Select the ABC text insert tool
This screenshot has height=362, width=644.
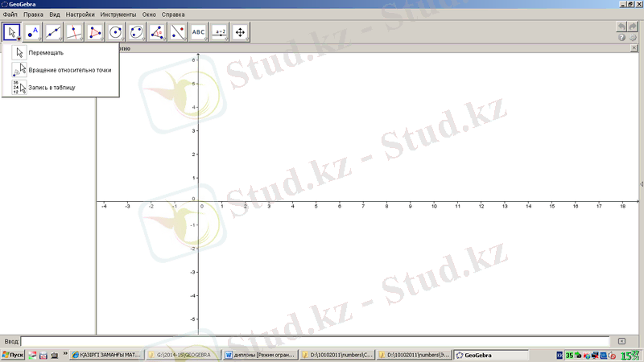198,32
